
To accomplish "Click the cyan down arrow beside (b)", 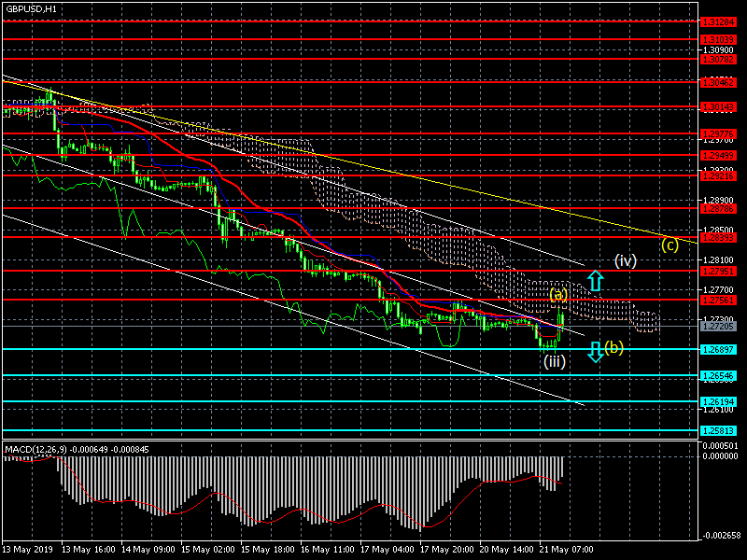I will pos(595,352).
